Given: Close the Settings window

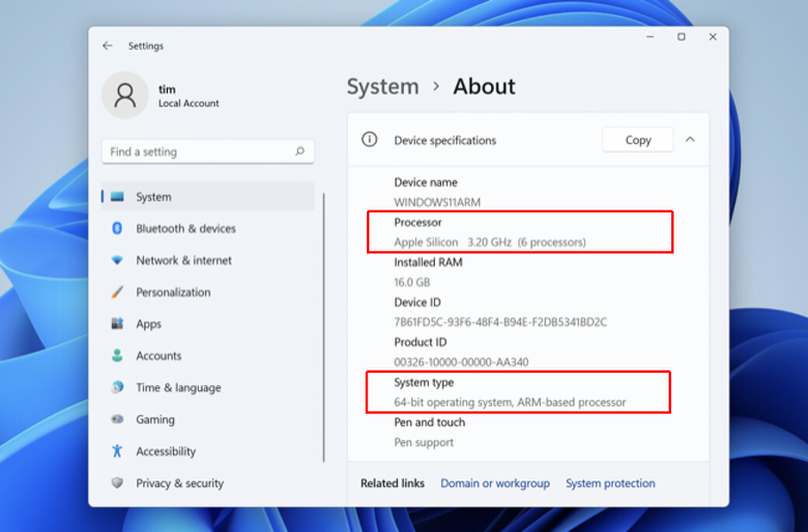Looking at the screenshot, I should coord(712,37).
